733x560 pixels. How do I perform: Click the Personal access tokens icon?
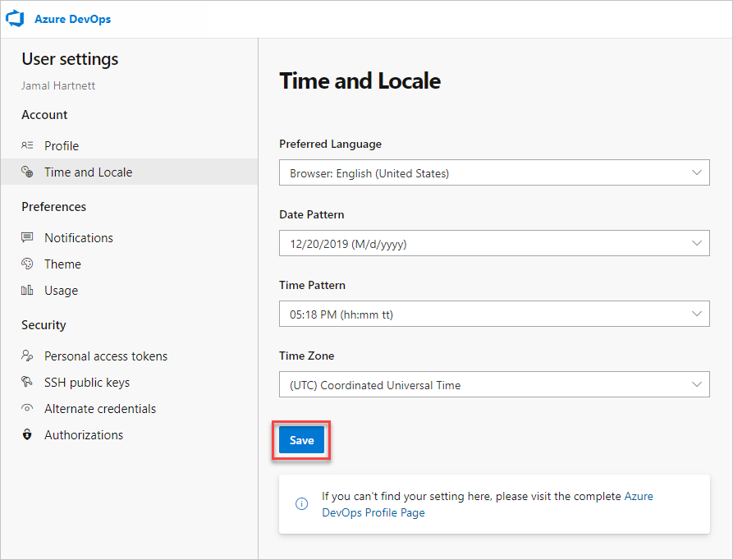click(27, 356)
